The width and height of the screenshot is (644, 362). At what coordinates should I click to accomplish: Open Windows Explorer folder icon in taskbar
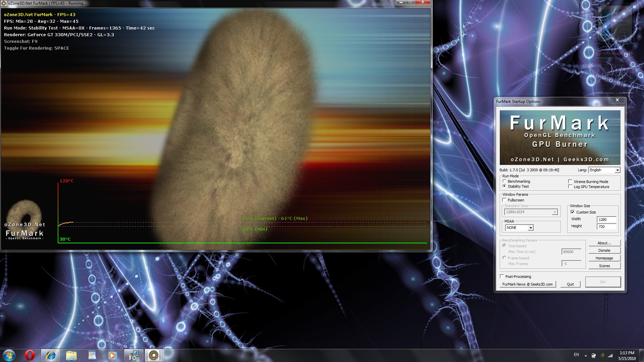pyautogui.click(x=71, y=355)
